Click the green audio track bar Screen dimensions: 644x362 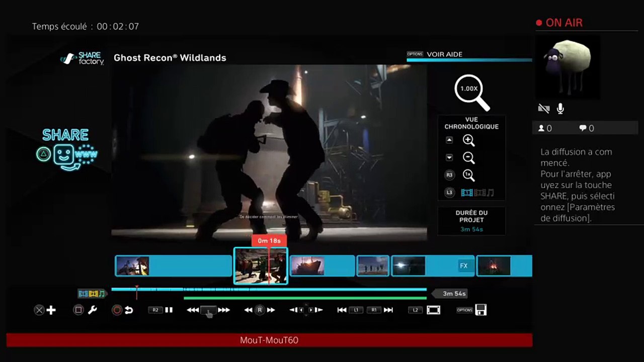tap(305, 298)
